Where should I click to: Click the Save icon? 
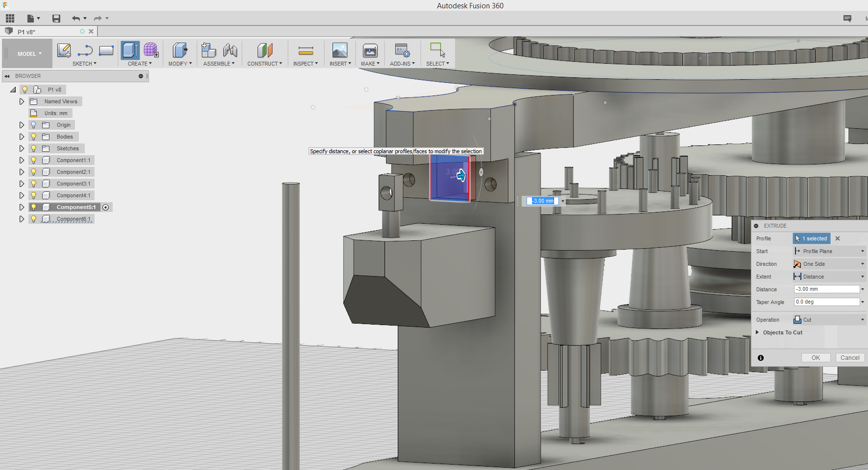tap(56, 19)
